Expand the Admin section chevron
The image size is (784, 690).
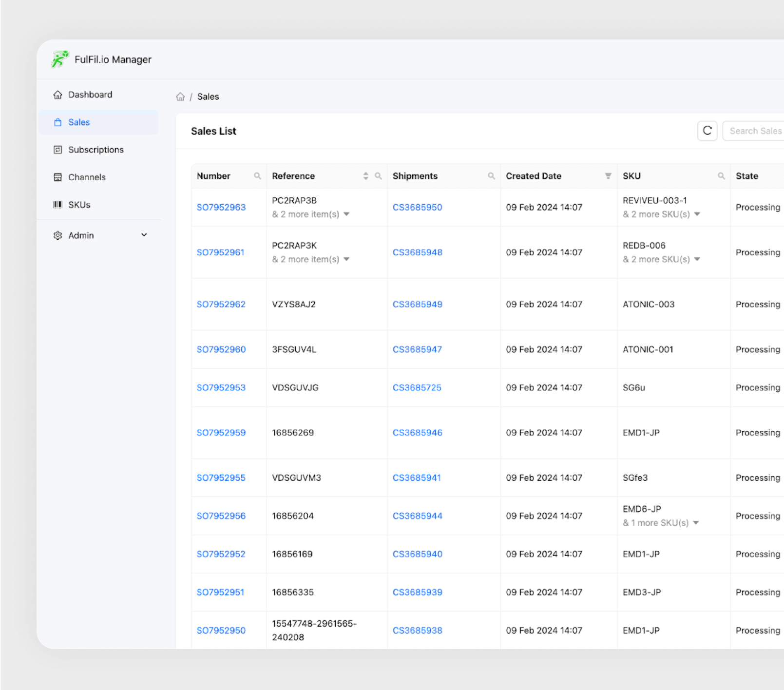(144, 235)
